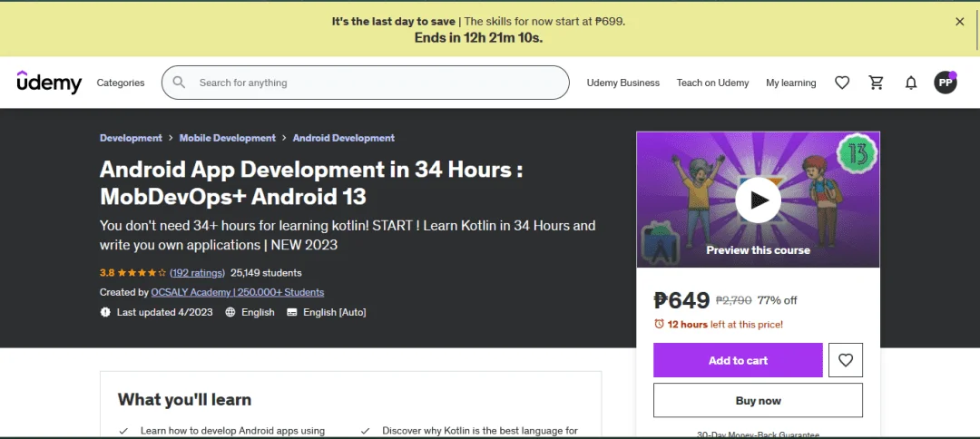Click the What you'll learn heading
980x439 pixels.
(184, 400)
